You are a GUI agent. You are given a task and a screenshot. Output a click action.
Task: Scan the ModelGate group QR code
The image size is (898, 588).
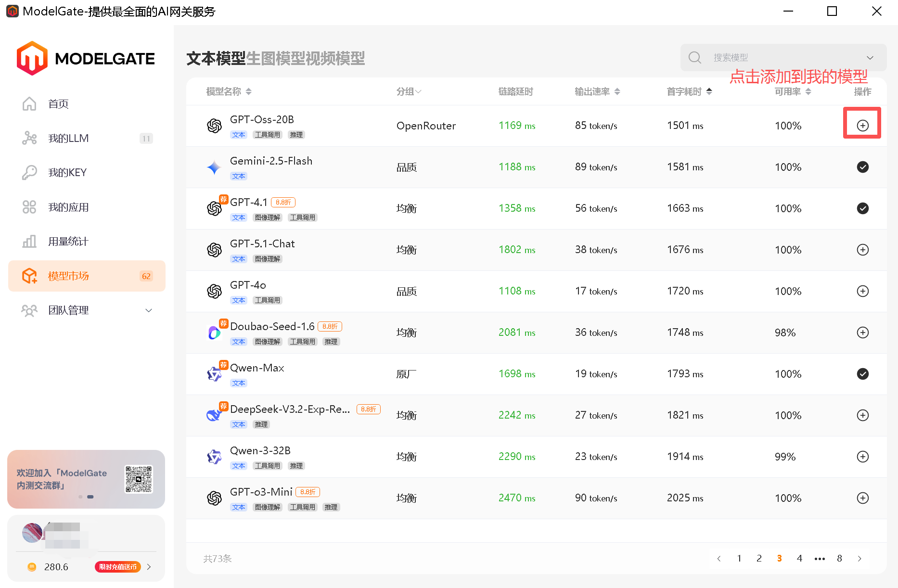139,479
